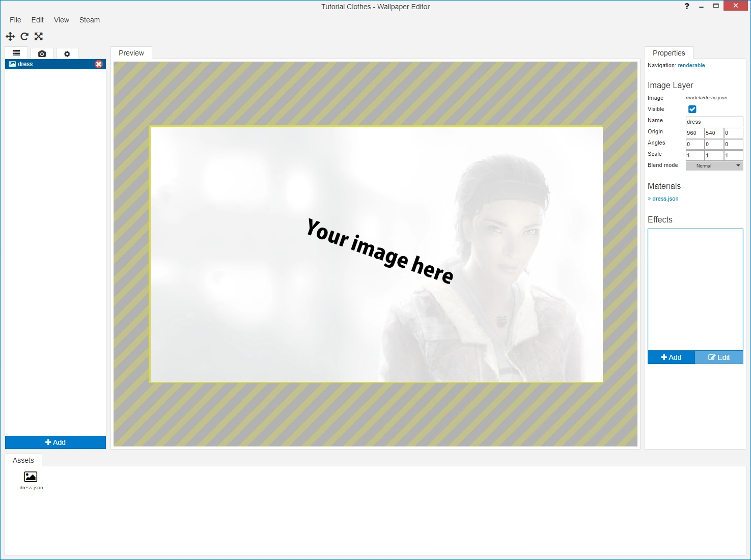This screenshot has width=751, height=560.
Task: Click the help question mark icon
Action: pos(687,6)
